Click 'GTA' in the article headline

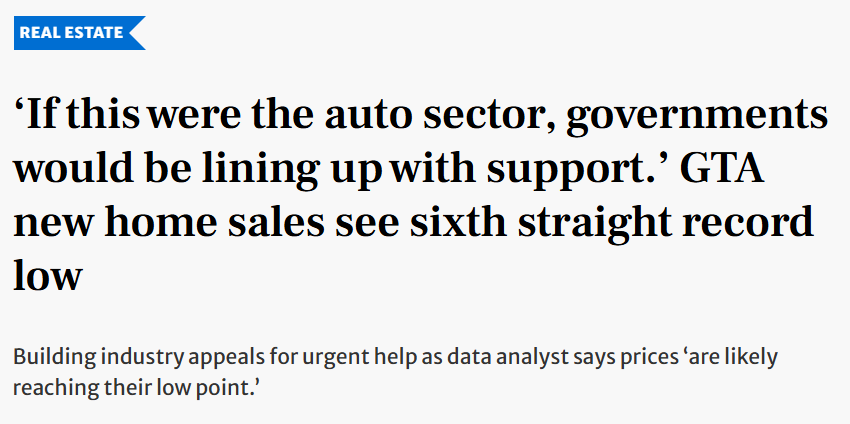point(722,168)
